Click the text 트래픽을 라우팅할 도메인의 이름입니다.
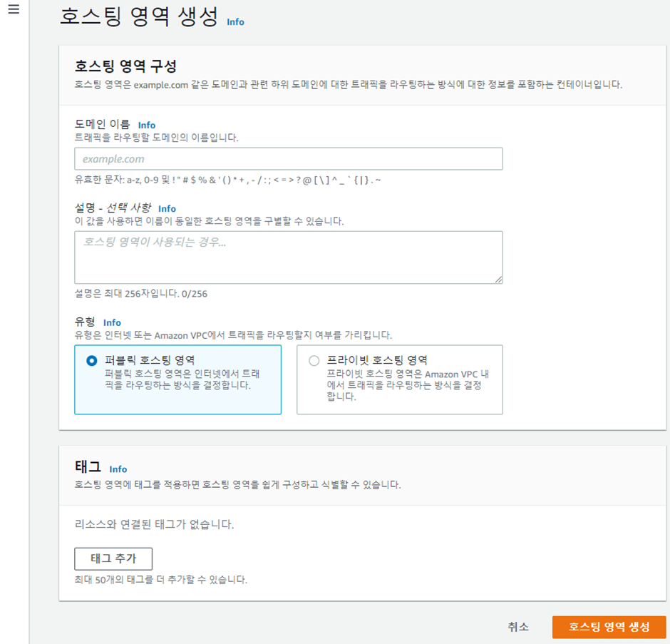The width and height of the screenshot is (670, 644). pyautogui.click(x=156, y=138)
